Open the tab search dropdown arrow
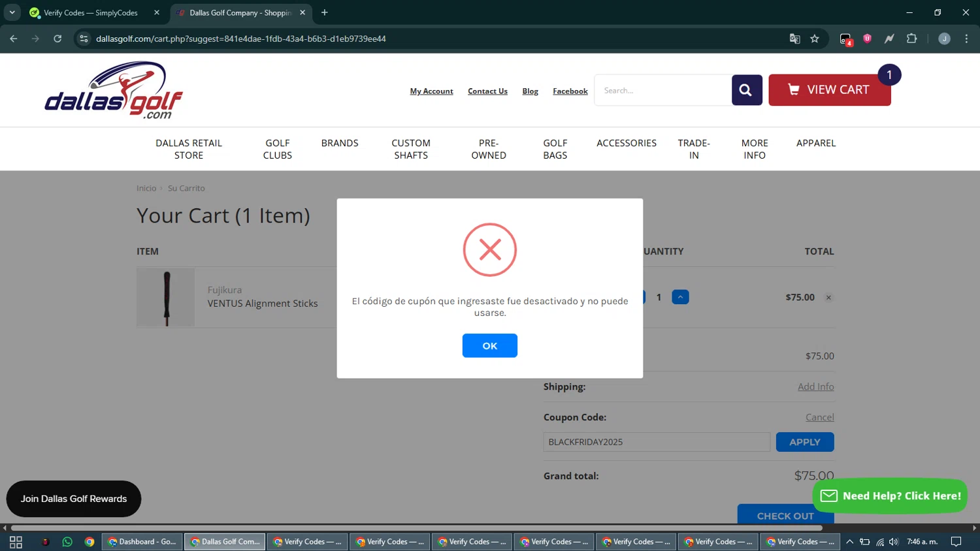This screenshot has height=551, width=980. click(12, 12)
